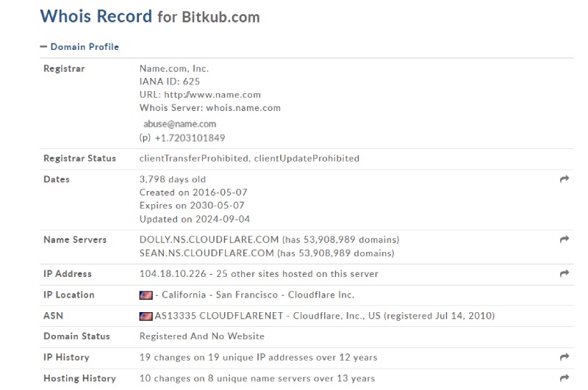Click the 'Name Servers' row label
588x390 pixels.
(x=75, y=239)
